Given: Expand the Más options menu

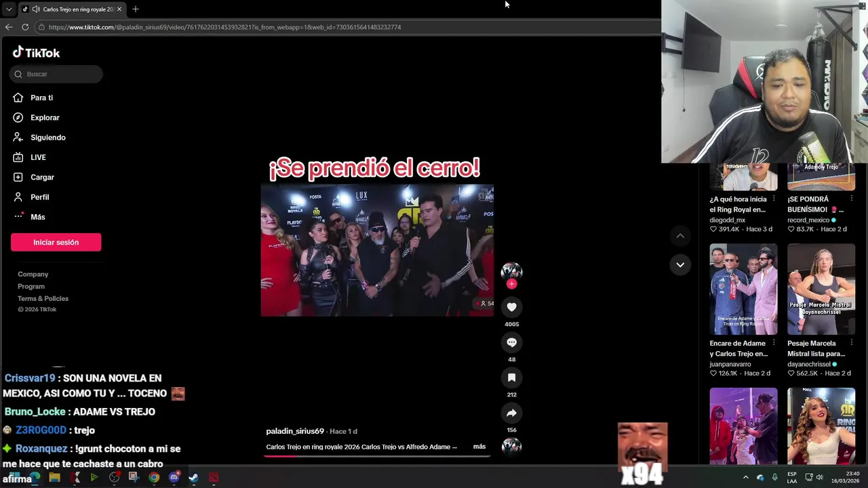Looking at the screenshot, I should click(28, 217).
